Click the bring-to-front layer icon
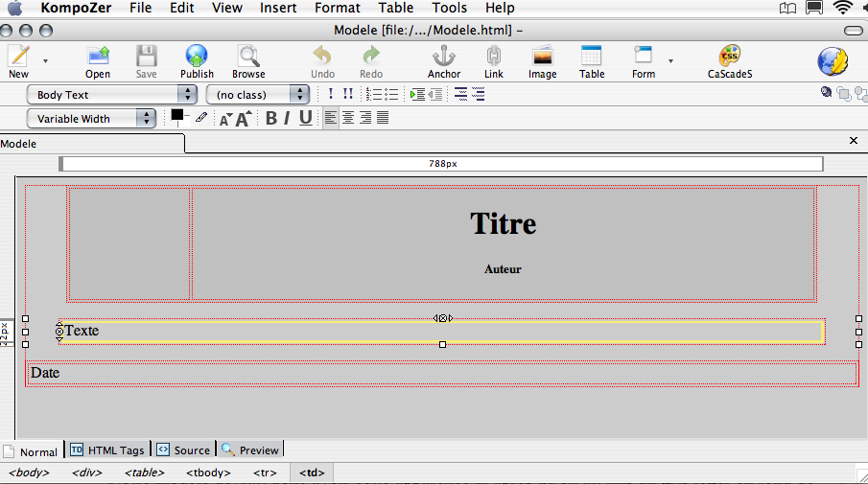Screen dimensions: 868x484 click(844, 94)
